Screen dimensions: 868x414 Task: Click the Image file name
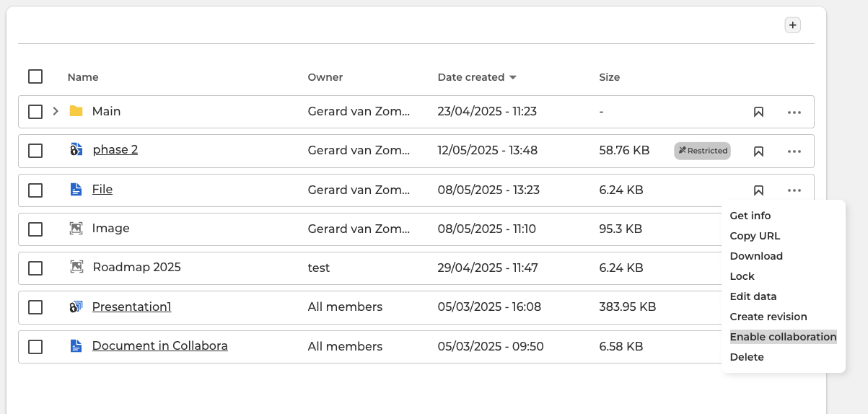coord(111,228)
